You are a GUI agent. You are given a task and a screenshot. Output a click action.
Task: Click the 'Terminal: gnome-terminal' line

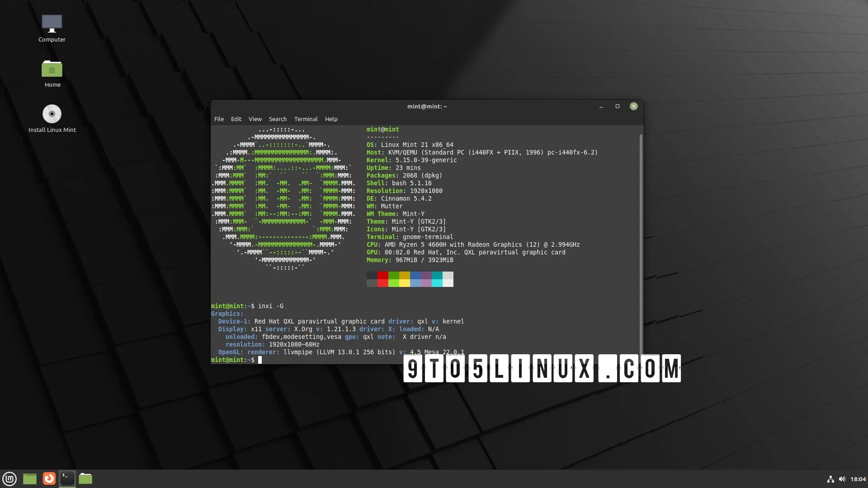[x=410, y=237]
